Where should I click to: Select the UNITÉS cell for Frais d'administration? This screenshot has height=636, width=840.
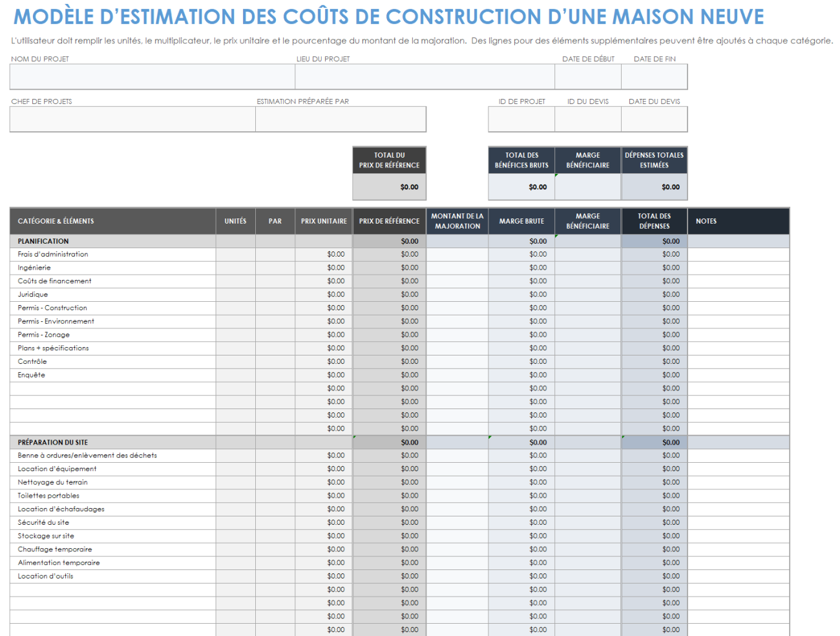(x=235, y=254)
